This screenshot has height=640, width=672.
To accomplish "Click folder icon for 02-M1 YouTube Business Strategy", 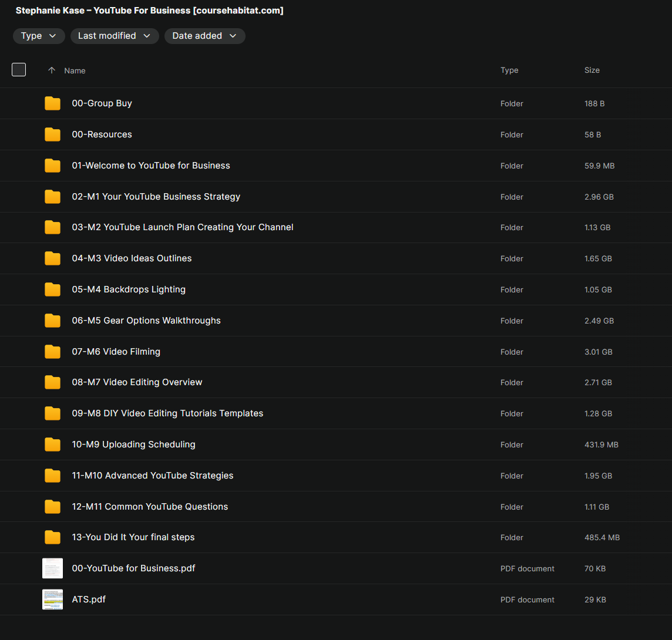I will pyautogui.click(x=52, y=197).
